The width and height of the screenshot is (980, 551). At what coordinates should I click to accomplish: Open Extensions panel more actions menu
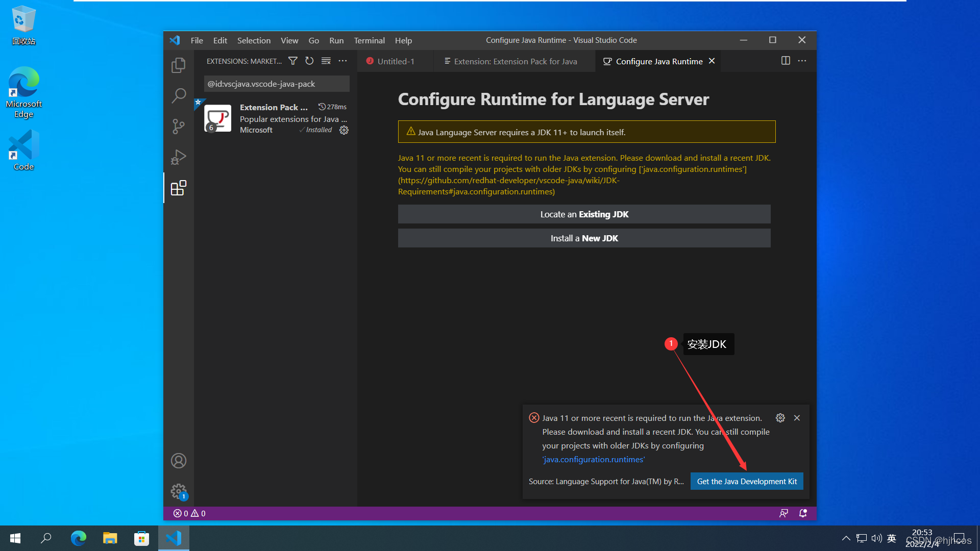(x=342, y=61)
